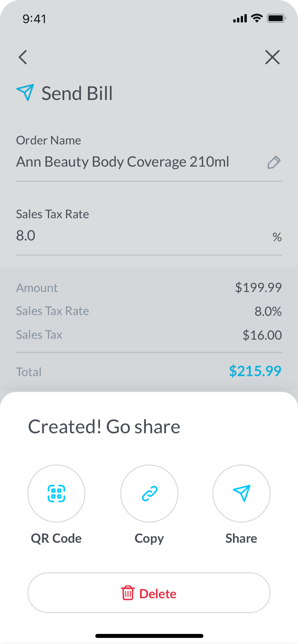Tap the "Created! Go share" heading
The width and height of the screenshot is (298, 644).
tap(104, 427)
